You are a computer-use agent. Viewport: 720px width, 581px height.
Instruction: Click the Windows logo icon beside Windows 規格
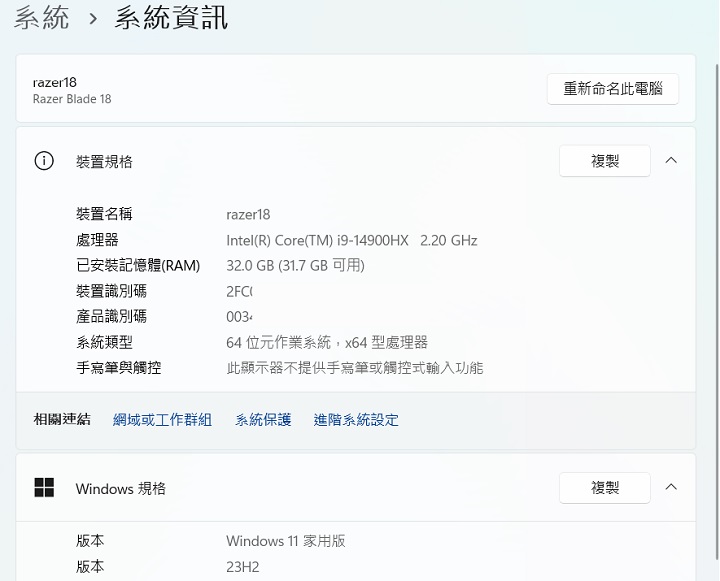(x=44, y=487)
